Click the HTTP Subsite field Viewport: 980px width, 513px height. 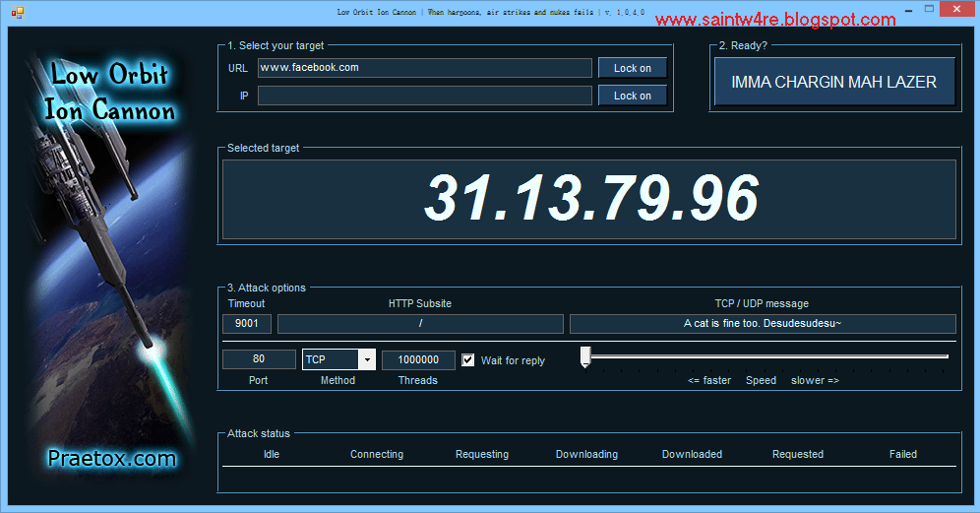pos(420,323)
